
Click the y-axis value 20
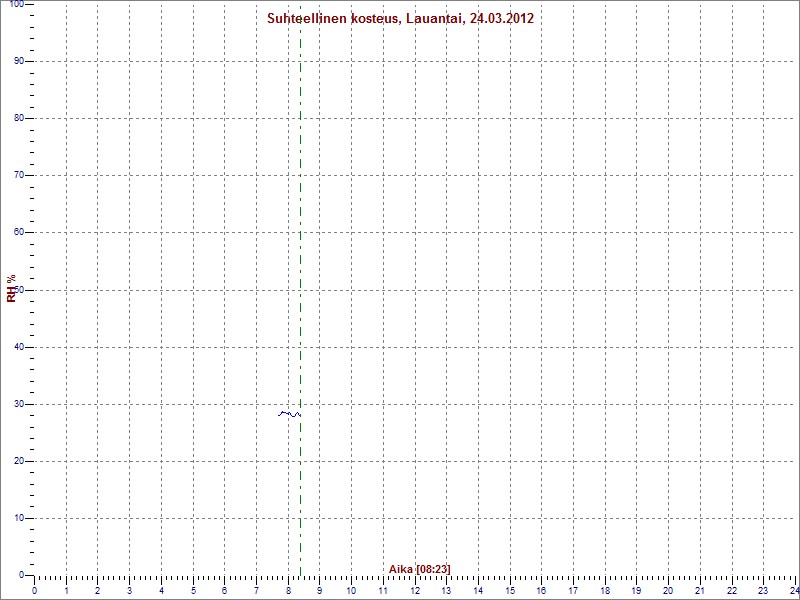18,461
